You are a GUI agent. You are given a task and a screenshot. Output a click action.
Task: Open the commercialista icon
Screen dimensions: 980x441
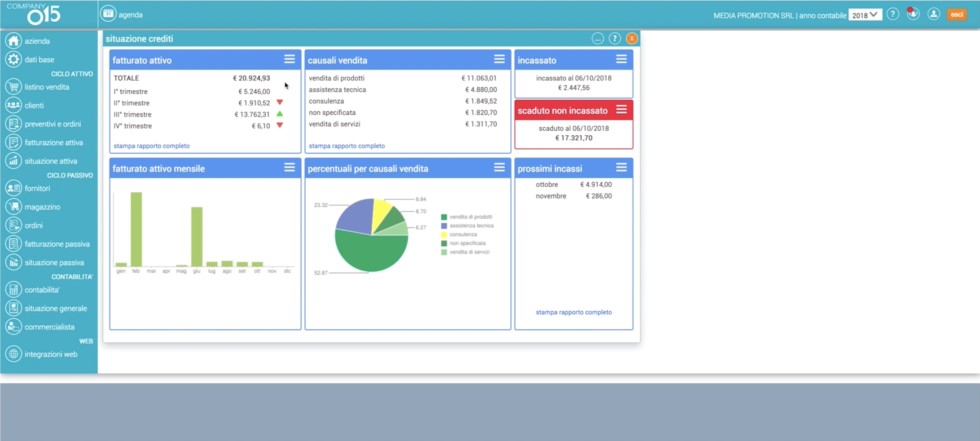click(14, 326)
